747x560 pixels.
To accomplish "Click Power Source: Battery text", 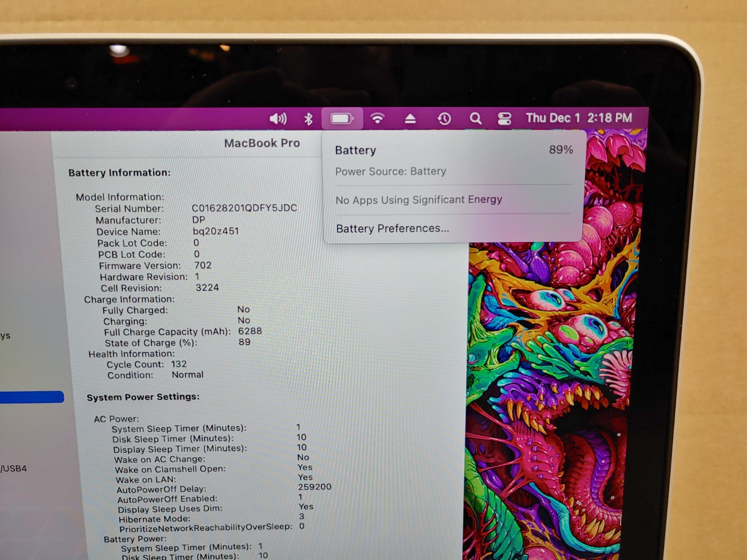I will (x=391, y=172).
